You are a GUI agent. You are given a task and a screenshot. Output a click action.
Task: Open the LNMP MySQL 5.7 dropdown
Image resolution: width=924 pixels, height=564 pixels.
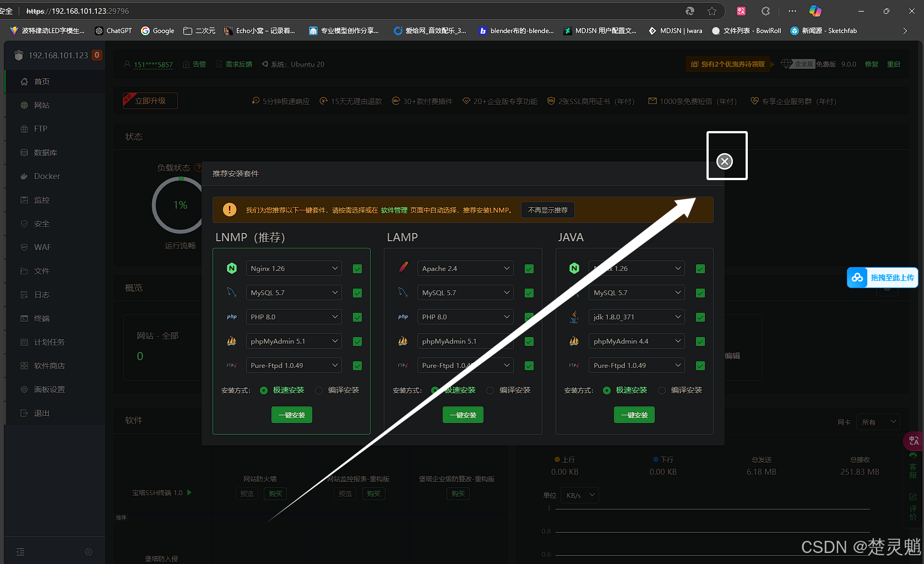[x=294, y=292]
